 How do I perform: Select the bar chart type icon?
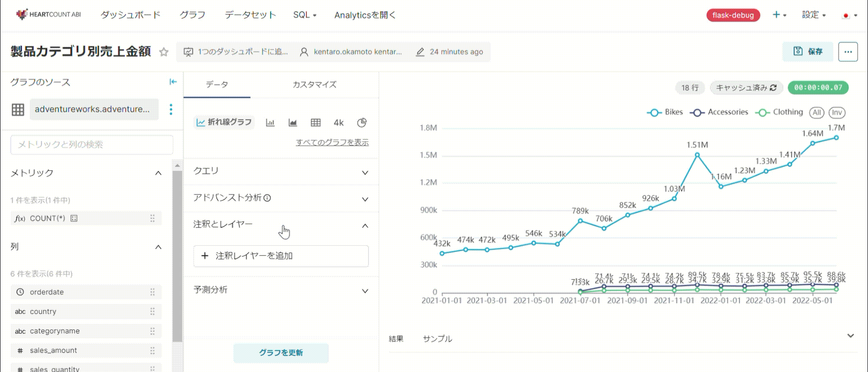click(x=270, y=123)
